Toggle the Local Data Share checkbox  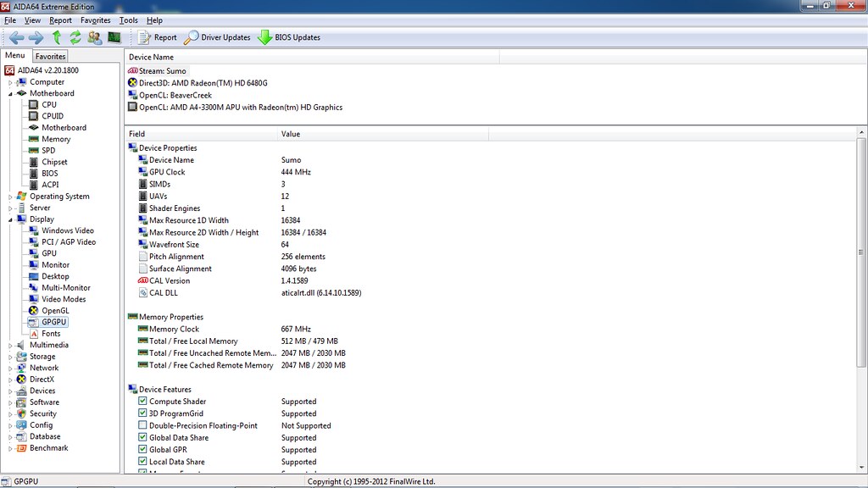click(142, 462)
